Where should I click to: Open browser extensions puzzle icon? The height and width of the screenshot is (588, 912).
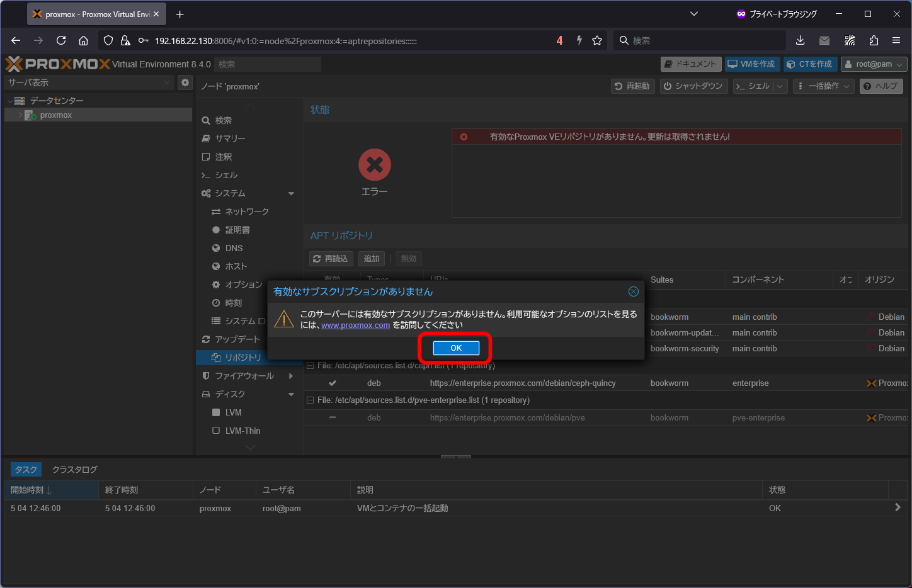point(874,40)
